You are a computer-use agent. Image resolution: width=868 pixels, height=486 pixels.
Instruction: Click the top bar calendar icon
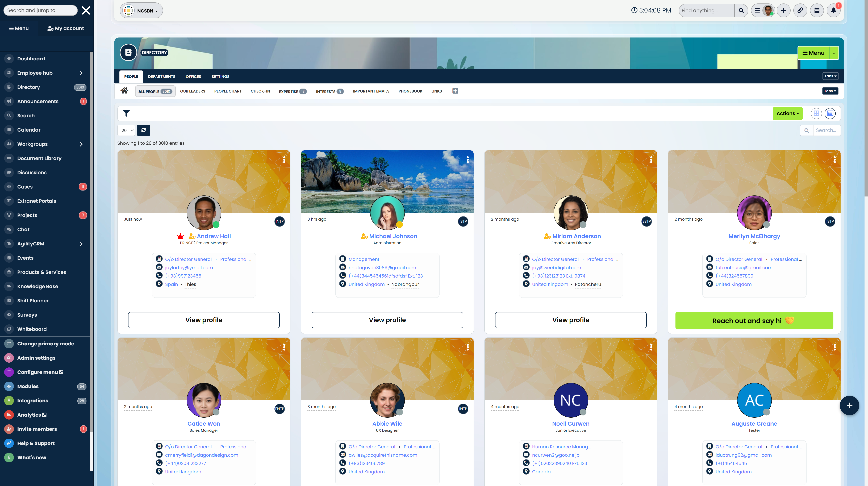pyautogui.click(x=817, y=10)
